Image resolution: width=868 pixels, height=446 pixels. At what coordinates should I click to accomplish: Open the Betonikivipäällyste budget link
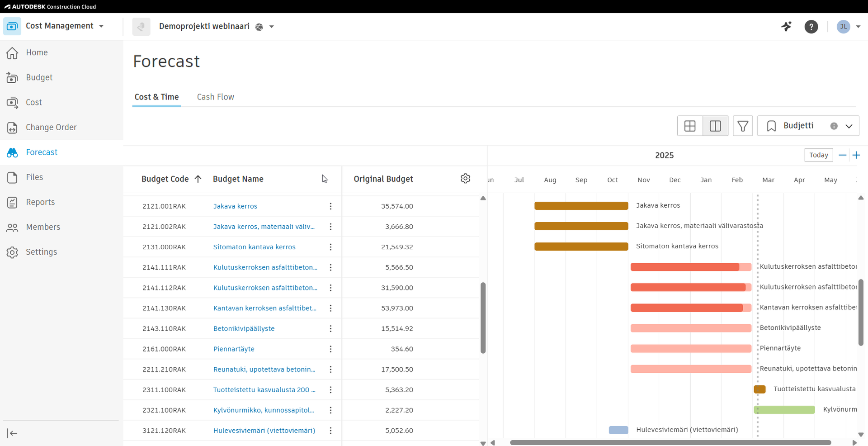click(244, 328)
